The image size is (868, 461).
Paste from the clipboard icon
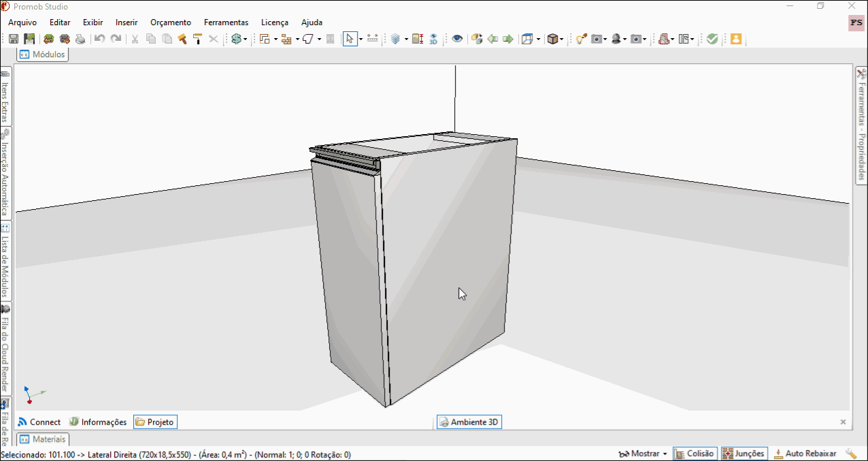click(167, 39)
